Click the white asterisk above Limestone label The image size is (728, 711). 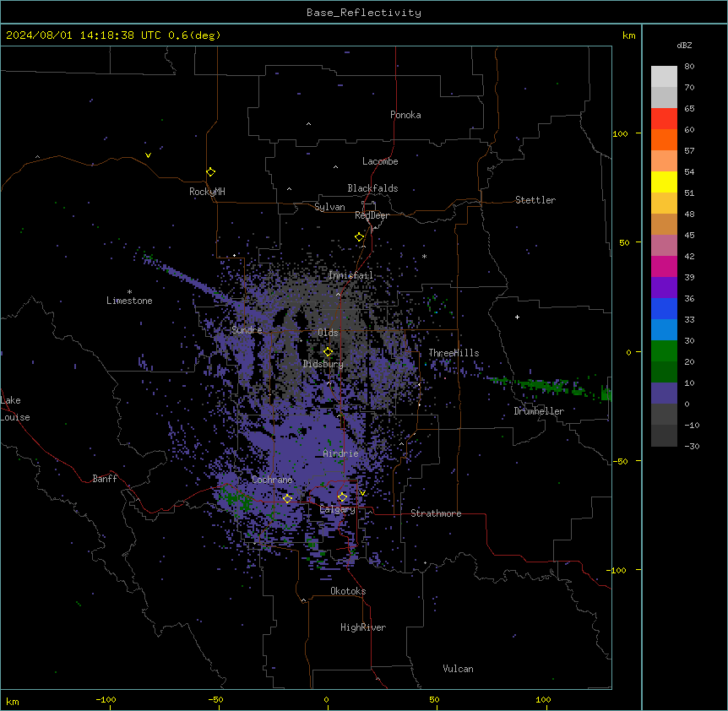[129, 292]
